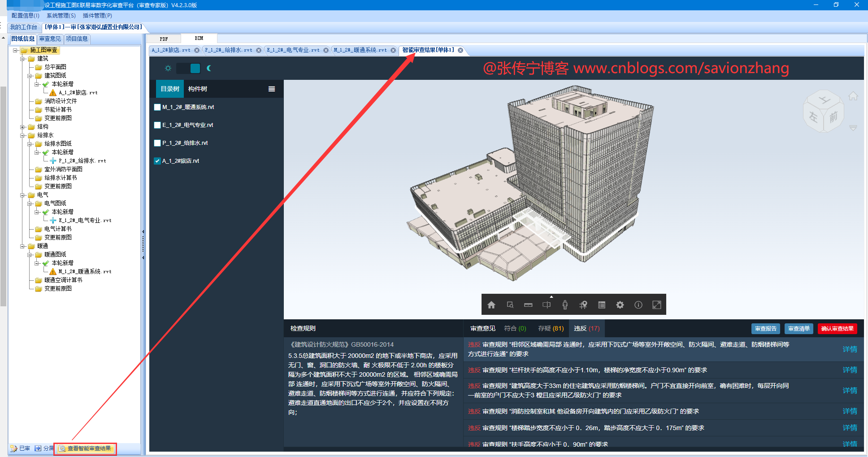Screen dimensions: 868x457
Task: Open the 插件管理(P) menu
Action: pyautogui.click(x=97, y=16)
